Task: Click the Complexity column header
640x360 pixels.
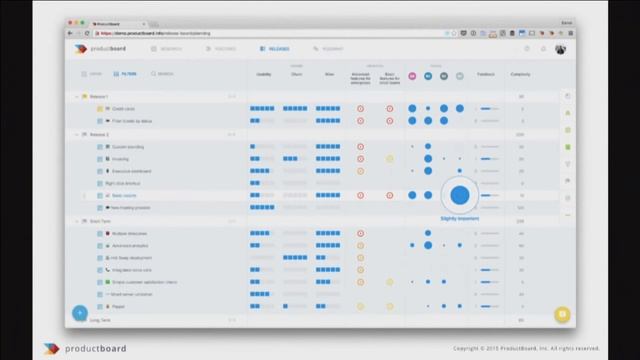Action: pos(520,74)
